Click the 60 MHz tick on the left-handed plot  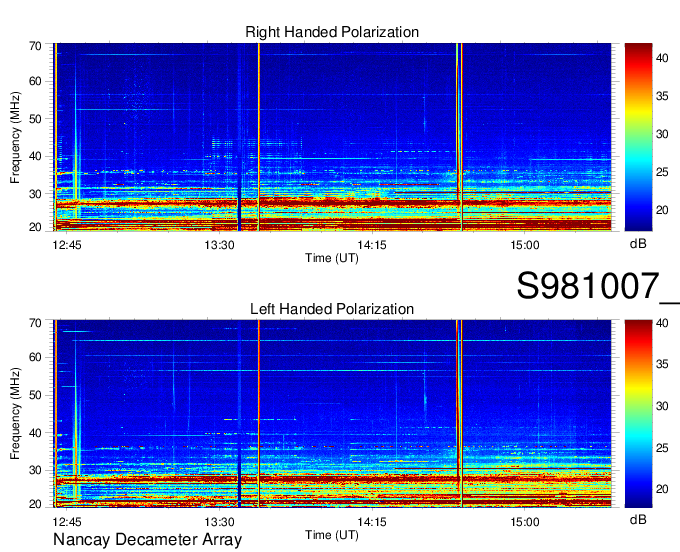[x=35, y=357]
